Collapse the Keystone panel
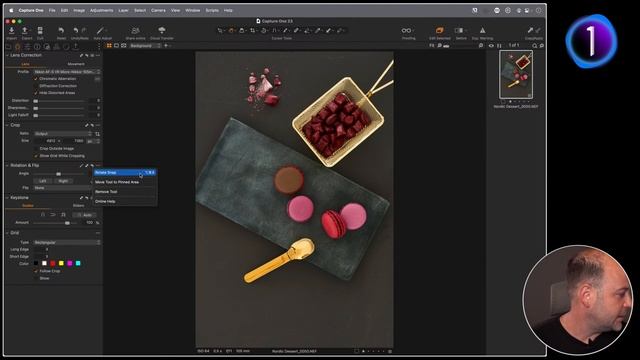 tap(7, 198)
